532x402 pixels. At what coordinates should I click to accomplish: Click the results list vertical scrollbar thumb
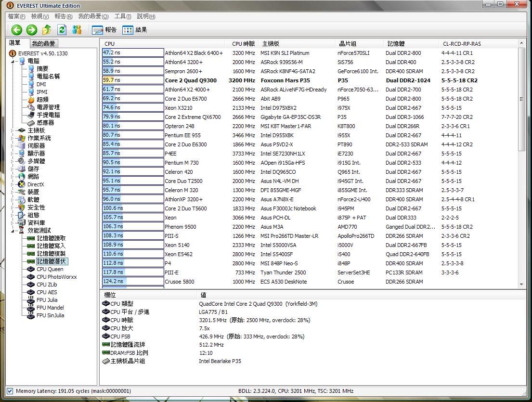pyautogui.click(x=521, y=99)
